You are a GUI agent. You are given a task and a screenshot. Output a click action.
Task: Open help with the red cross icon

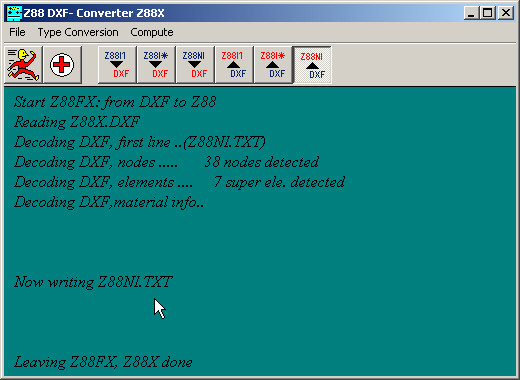coord(62,65)
